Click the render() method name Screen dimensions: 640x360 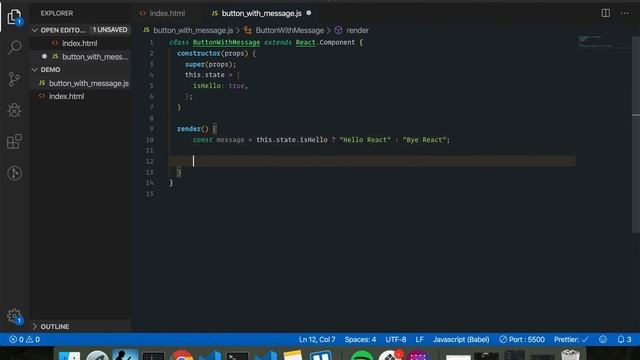point(193,129)
